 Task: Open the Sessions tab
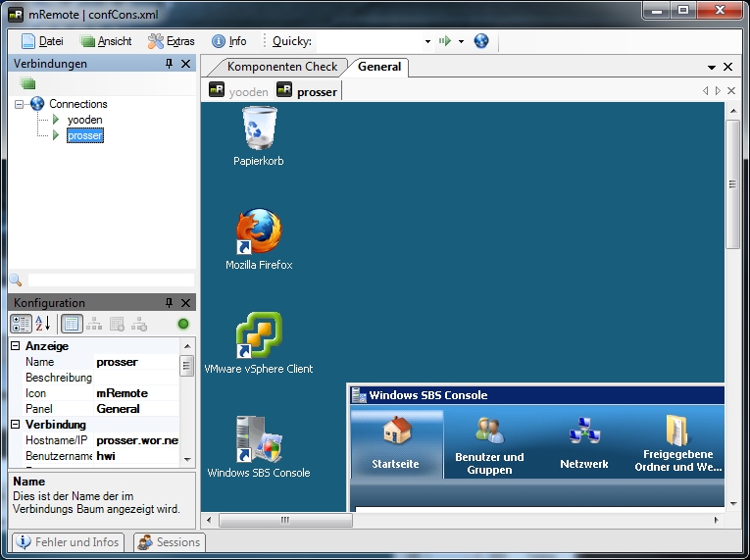[x=170, y=542]
